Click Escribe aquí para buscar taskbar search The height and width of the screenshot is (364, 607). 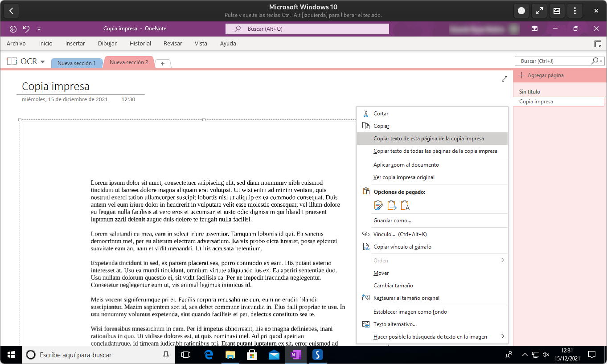point(99,355)
